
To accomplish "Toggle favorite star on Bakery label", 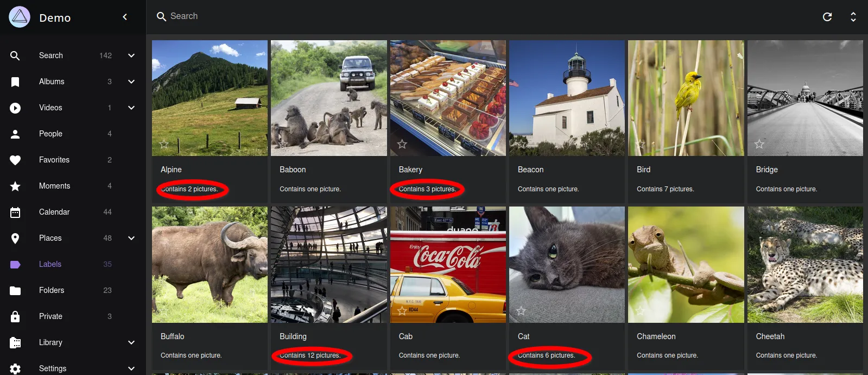I will [402, 144].
